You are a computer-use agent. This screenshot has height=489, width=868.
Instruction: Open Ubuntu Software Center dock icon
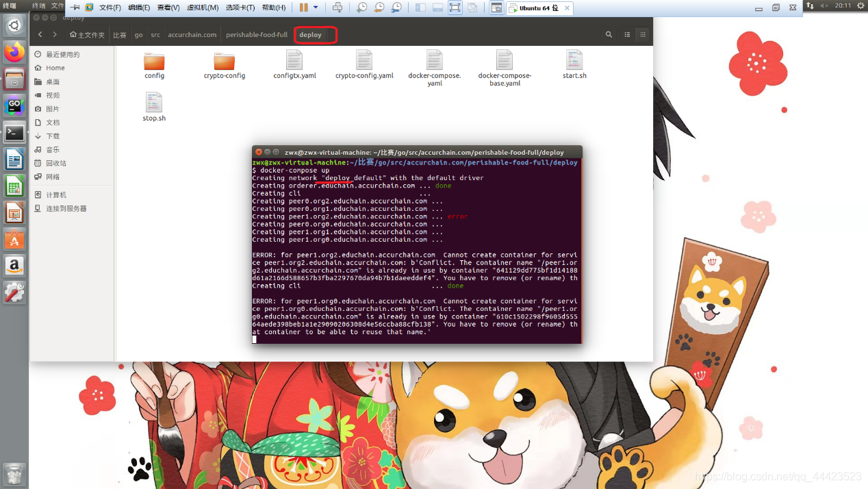tap(14, 239)
